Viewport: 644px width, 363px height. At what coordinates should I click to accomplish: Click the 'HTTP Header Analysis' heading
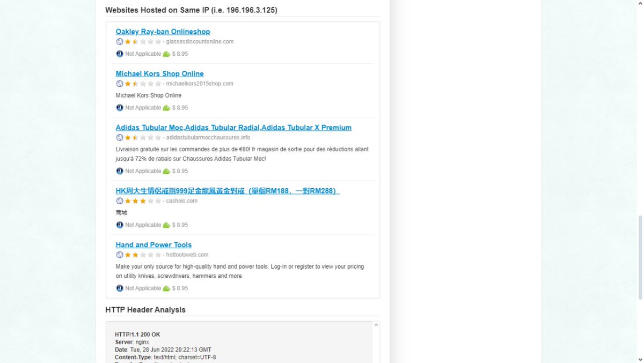coord(145,310)
